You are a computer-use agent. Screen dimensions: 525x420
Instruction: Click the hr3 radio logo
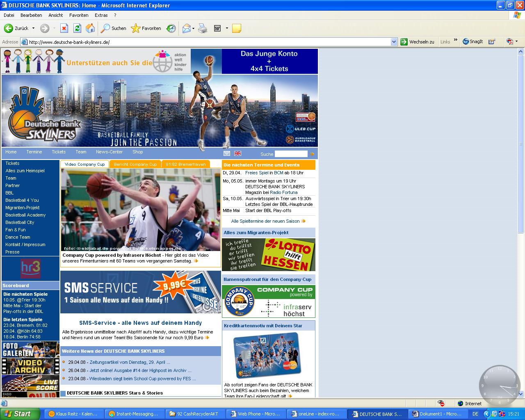coord(31,268)
